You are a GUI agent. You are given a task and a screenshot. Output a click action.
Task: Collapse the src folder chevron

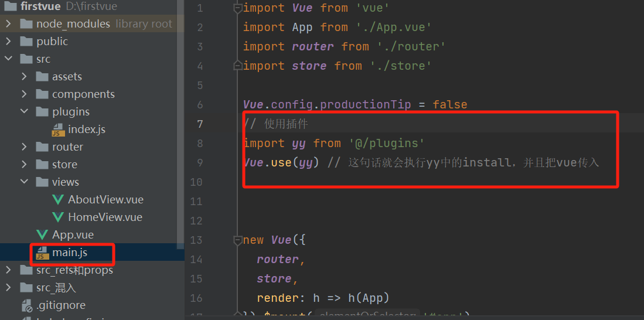8,59
